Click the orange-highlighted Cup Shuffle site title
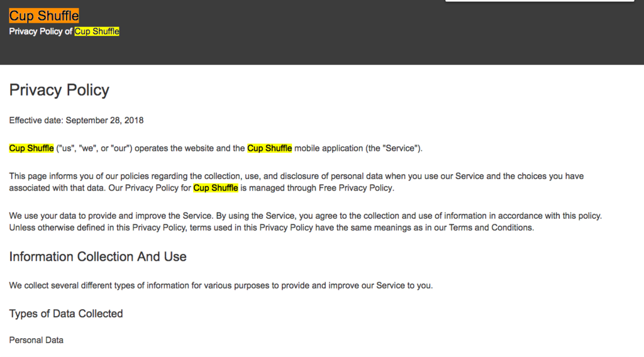This screenshot has height=357, width=644. pos(44,16)
